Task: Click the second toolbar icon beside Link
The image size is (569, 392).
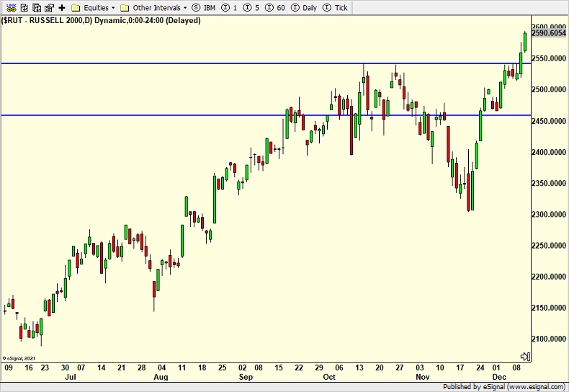Action: pos(23,7)
